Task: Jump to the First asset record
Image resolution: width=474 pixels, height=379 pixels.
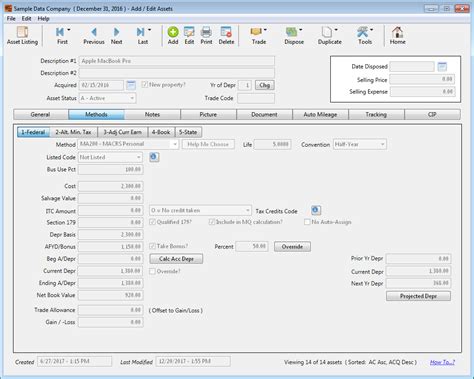Action: pyautogui.click(x=62, y=36)
